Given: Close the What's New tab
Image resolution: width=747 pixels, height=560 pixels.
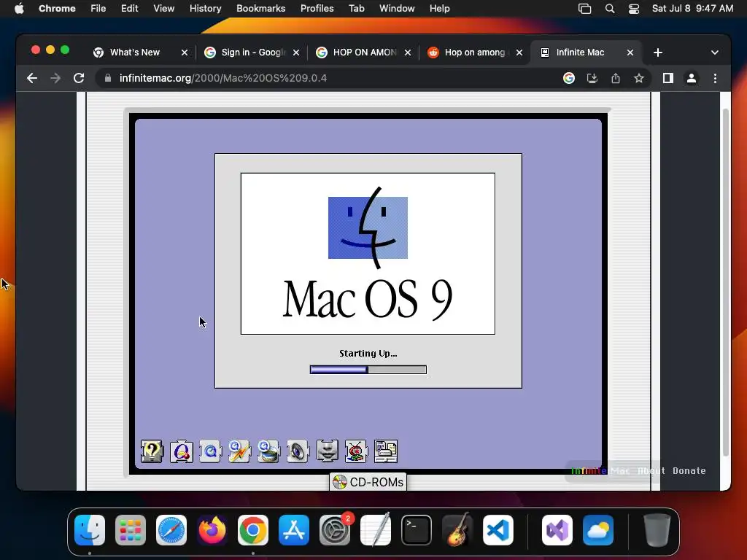Looking at the screenshot, I should (x=185, y=52).
